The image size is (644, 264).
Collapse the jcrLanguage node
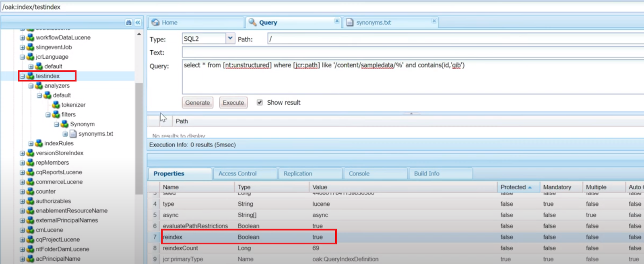click(x=23, y=57)
